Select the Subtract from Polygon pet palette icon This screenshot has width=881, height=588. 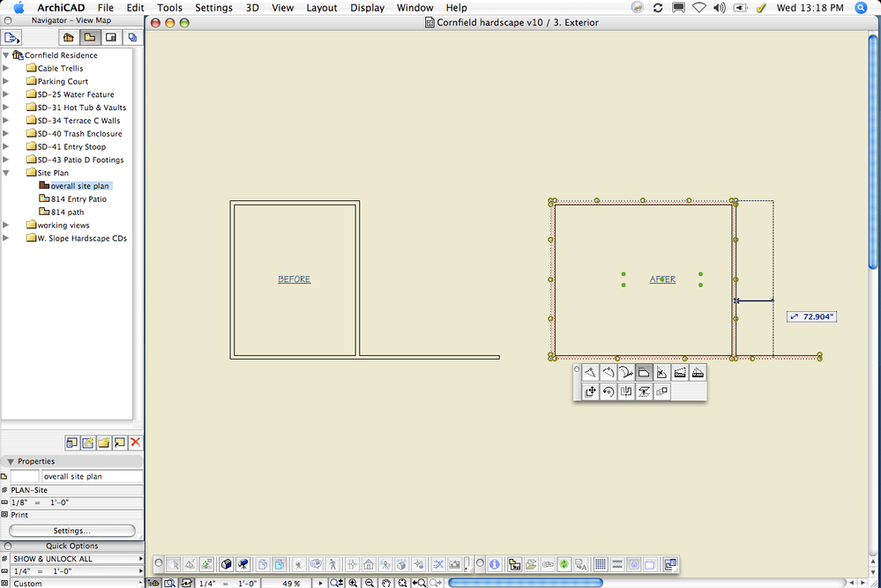(x=662, y=373)
